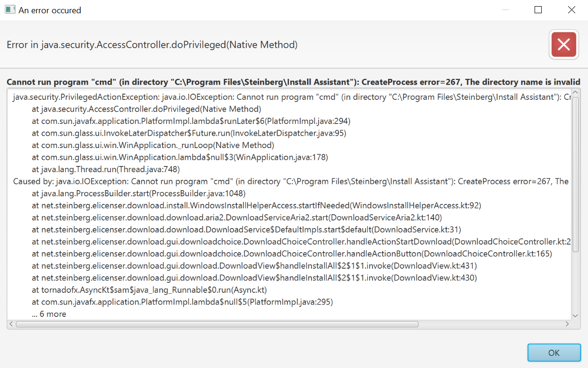Click the 'DownloadView.kt:431' stack line
Viewport: 588px width, 368px height.
pos(254,266)
